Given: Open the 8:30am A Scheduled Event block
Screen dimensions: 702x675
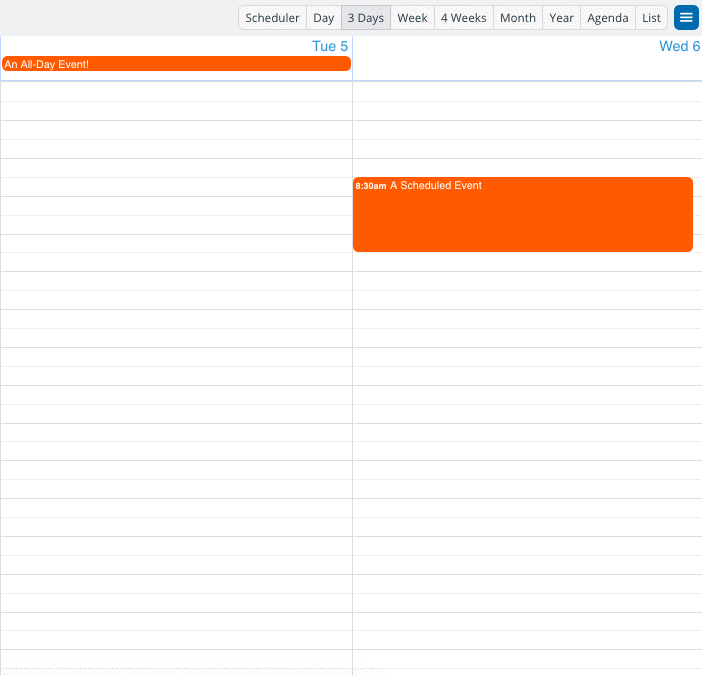Looking at the screenshot, I should (523, 214).
